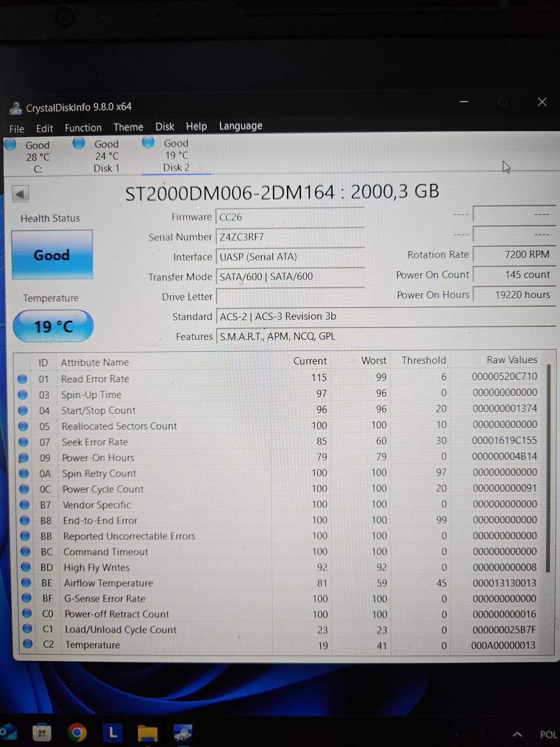Open Google Chrome from the taskbar
The image size is (560, 747).
(x=77, y=732)
